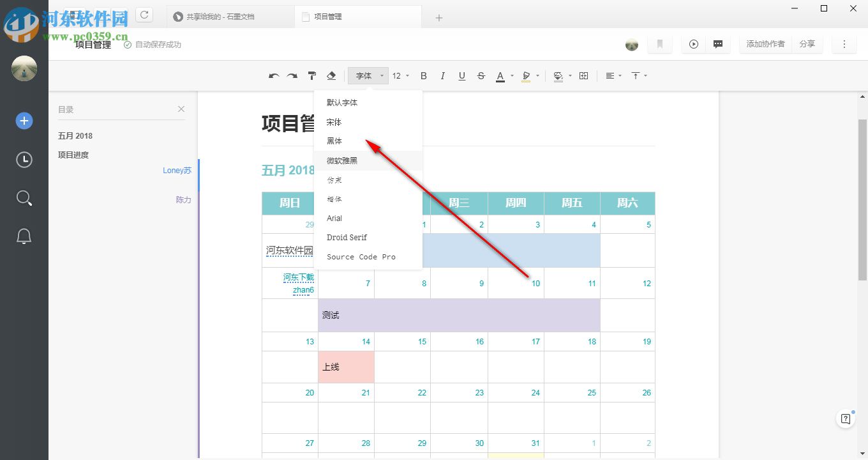
Task: Open the more options three-dot menu
Action: (x=844, y=44)
